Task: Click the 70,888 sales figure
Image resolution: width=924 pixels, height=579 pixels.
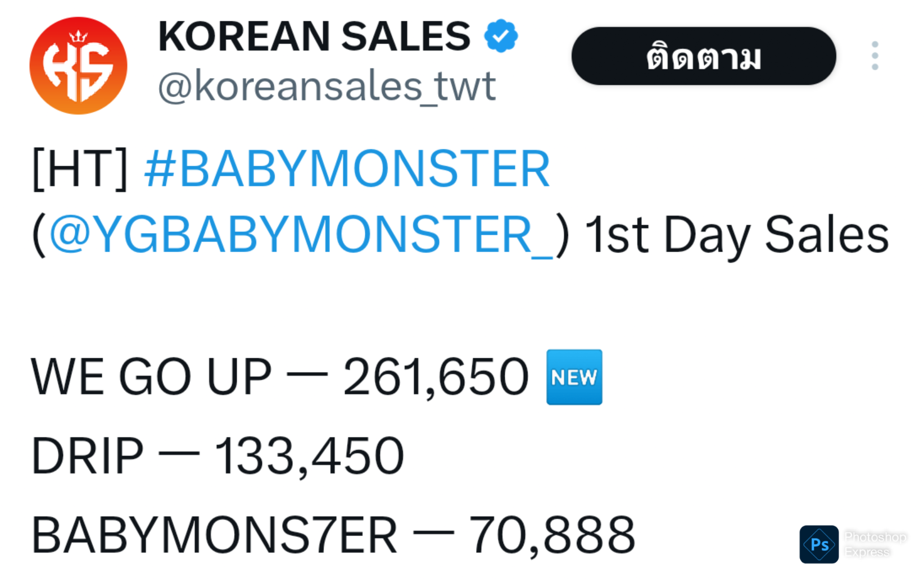Action: (552, 535)
